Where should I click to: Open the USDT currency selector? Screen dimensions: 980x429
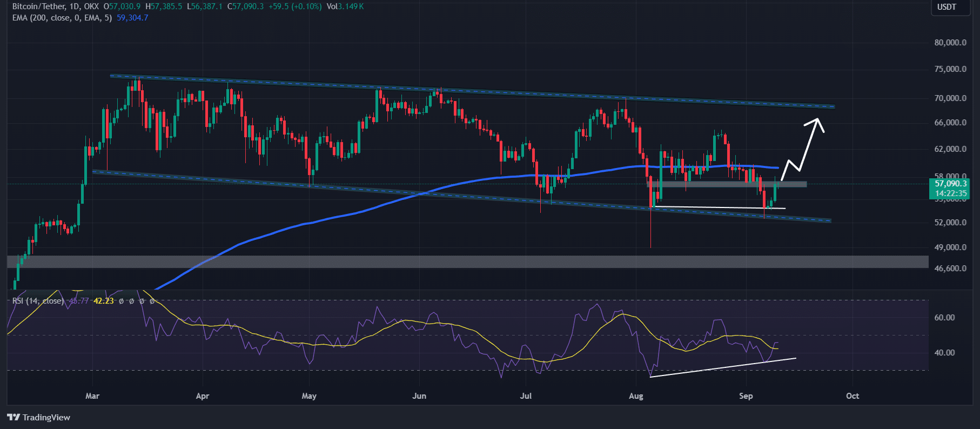point(950,7)
